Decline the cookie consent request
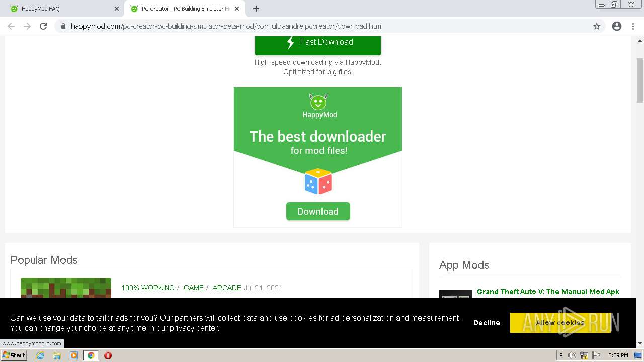Screen dimensions: 644x362 coord(487,323)
